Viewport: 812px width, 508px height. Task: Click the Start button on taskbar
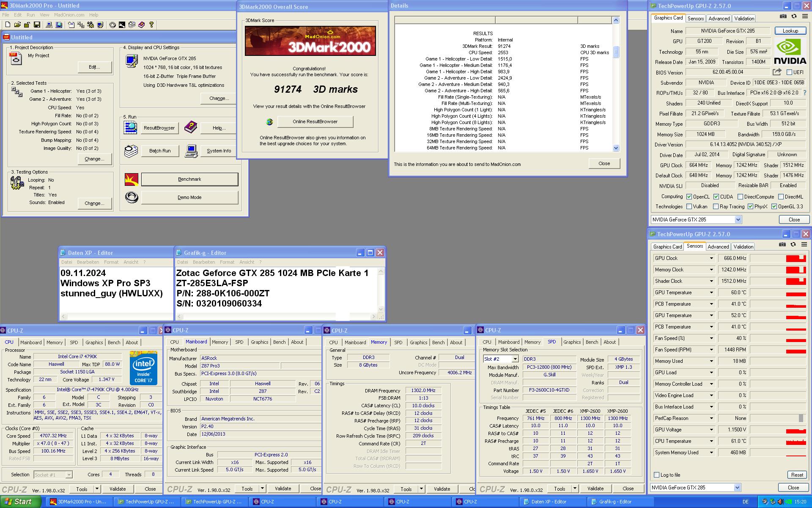click(20, 502)
